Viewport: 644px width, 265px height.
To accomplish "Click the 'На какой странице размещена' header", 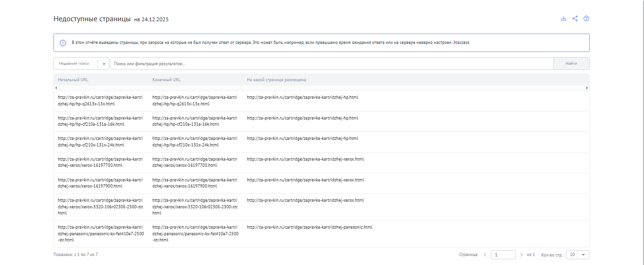I will (x=276, y=80).
